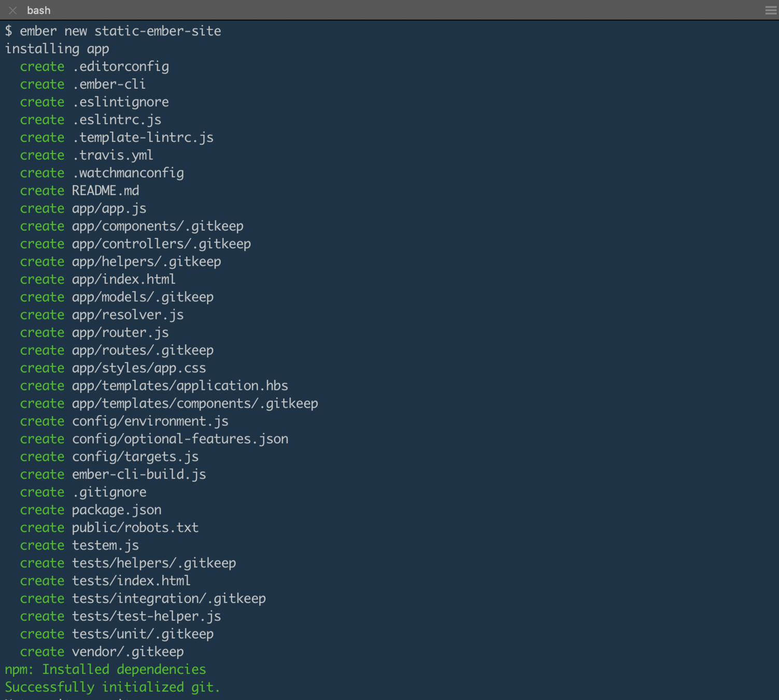Viewport: 779px width, 700px height.
Task: Click the 'app/controllers/.gitkeep' path
Action: [x=162, y=244]
